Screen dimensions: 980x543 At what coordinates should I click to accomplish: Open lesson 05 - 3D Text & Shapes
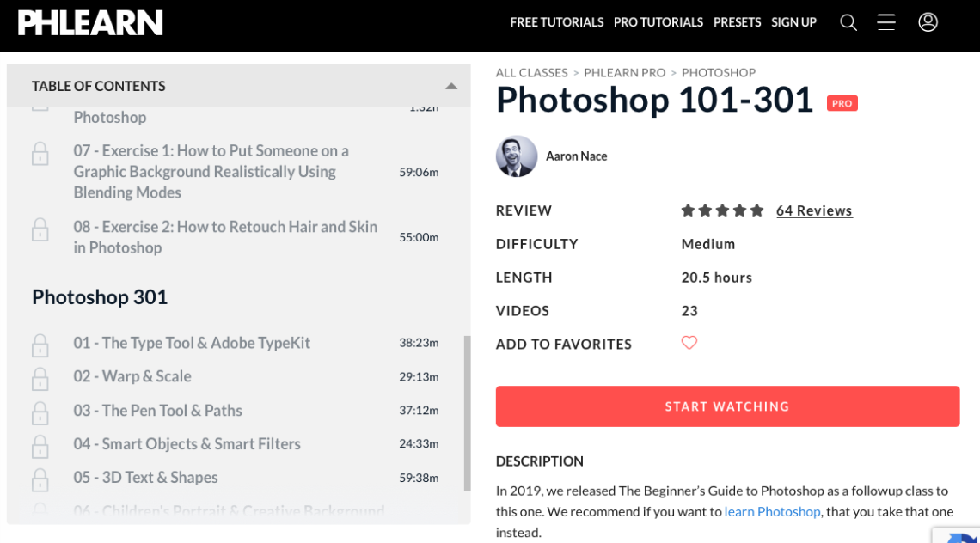pos(145,478)
